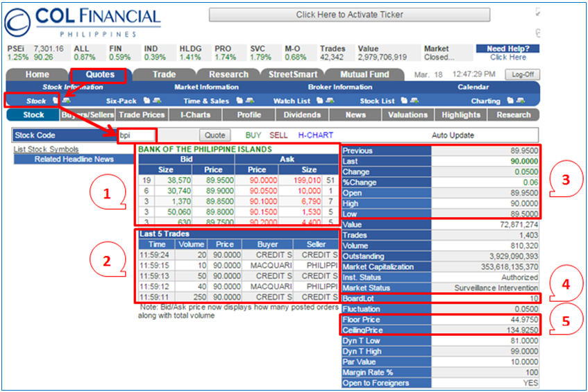Open the Six-Pack quote view

121,101
